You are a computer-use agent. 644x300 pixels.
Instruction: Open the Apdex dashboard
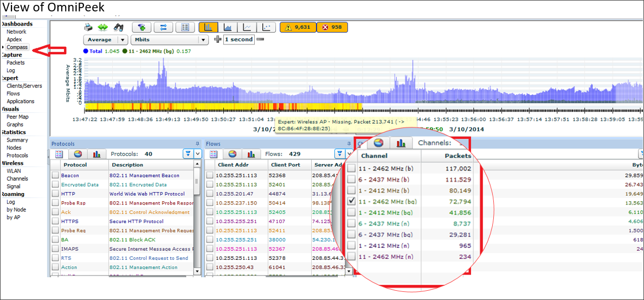[x=15, y=40]
